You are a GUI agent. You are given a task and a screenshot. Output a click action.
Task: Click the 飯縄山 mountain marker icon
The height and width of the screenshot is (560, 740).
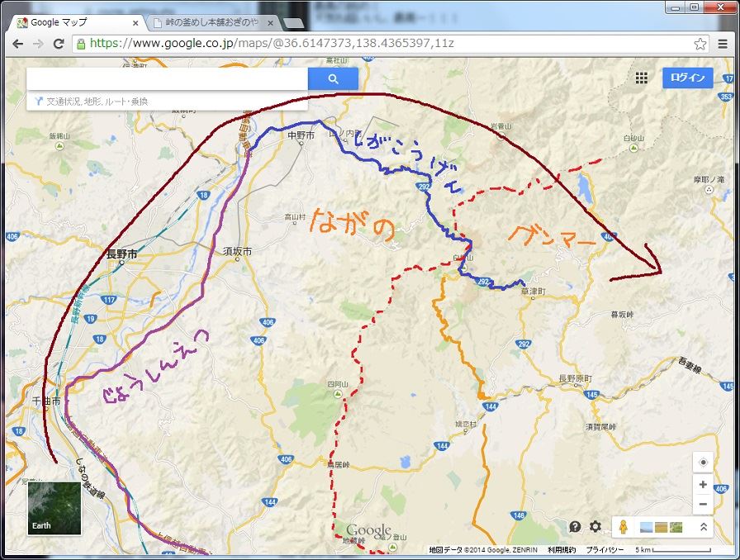(x=59, y=146)
